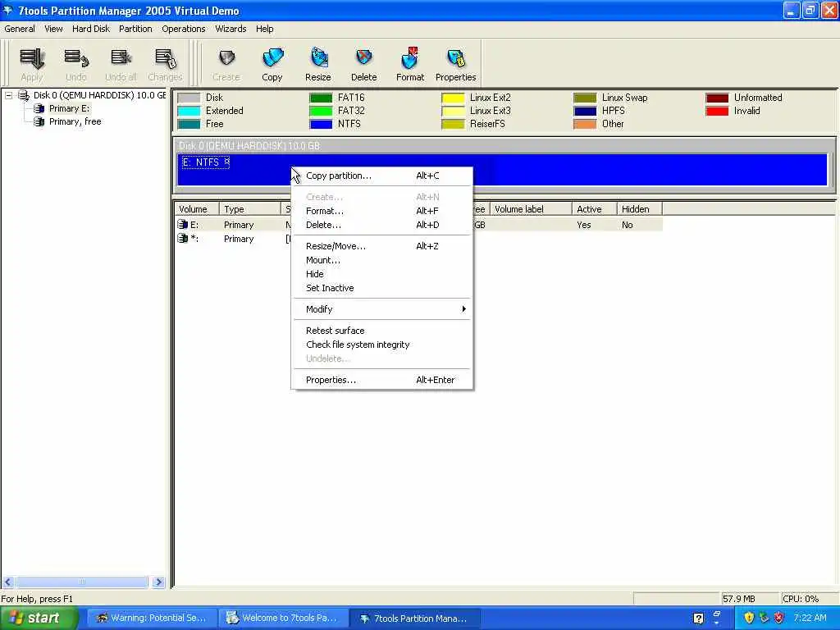Screen dimensions: 840x630
Task: Open the View menu
Action: point(53,29)
